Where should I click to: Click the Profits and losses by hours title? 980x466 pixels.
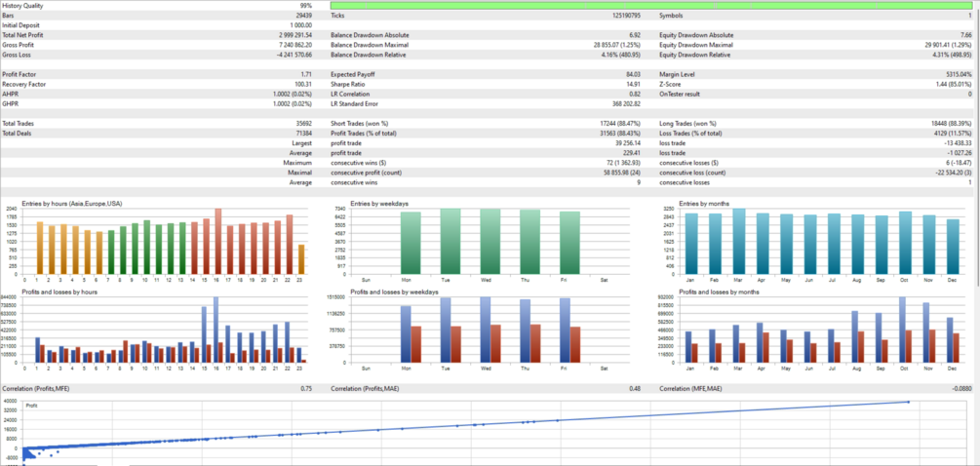coord(59,291)
